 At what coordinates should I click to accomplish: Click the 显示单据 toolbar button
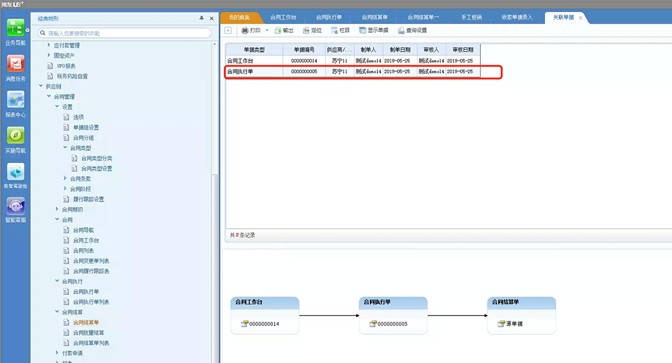[x=374, y=30]
